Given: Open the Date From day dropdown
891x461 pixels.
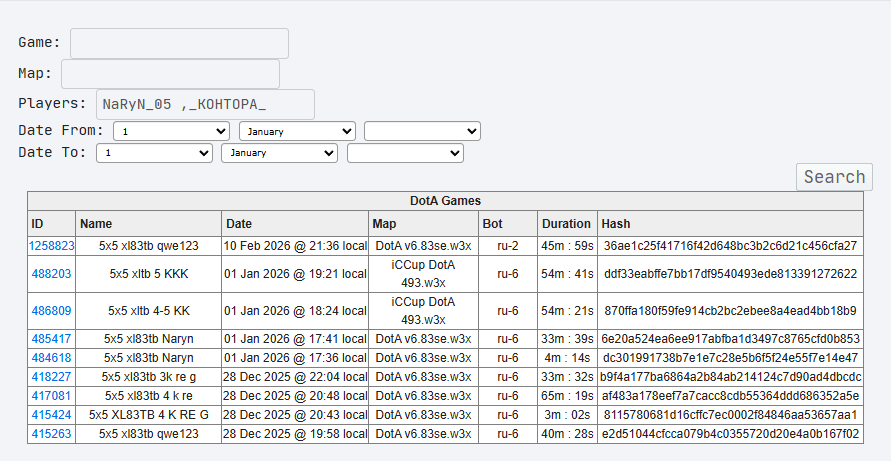Looking at the screenshot, I should 172,131.
